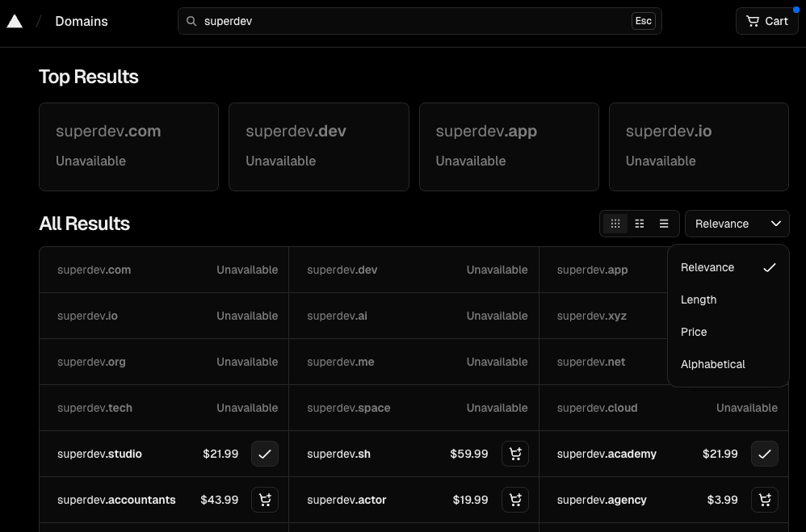Click the superdev.com result card
The width and height of the screenshot is (806, 532).
click(128, 147)
